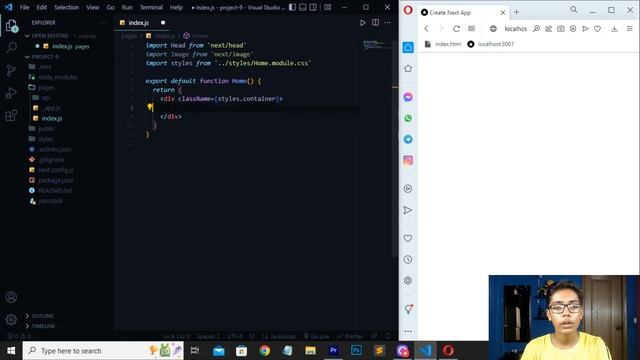Viewport: 640px width, 360px height.
Task: Select index.js under Open Editors
Action: coord(65,46)
